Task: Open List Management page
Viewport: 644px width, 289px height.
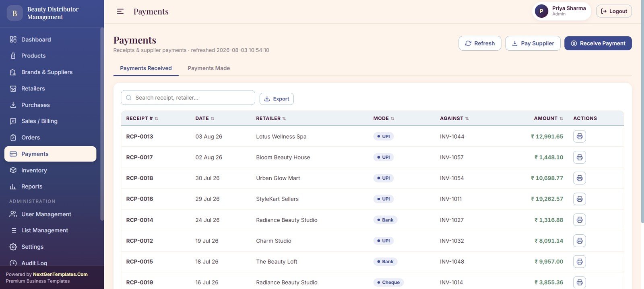Action: pyautogui.click(x=50, y=230)
